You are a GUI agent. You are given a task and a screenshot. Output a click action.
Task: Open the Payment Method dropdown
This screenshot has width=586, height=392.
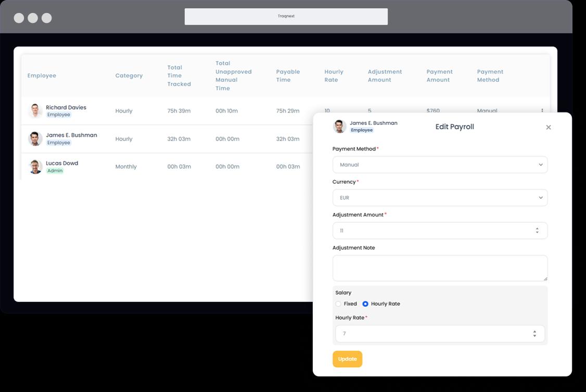(x=440, y=165)
